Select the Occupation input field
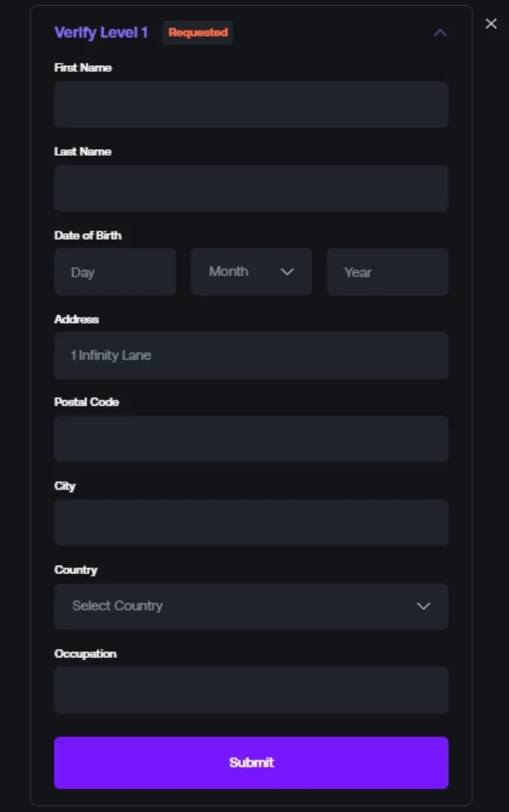Screen dimensions: 509x812 pyautogui.click(x=250, y=690)
